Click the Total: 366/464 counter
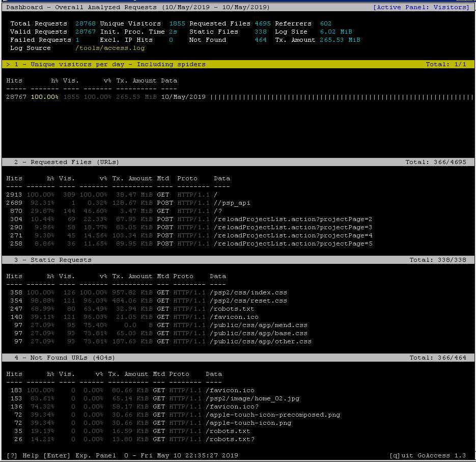 coord(438,358)
